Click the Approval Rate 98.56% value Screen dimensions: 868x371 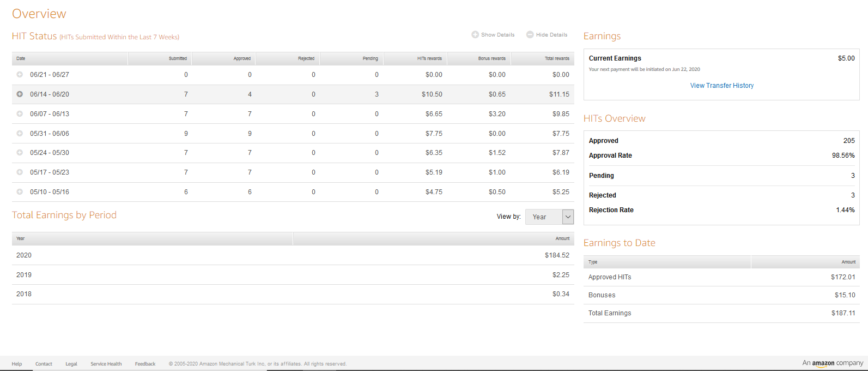coord(843,155)
